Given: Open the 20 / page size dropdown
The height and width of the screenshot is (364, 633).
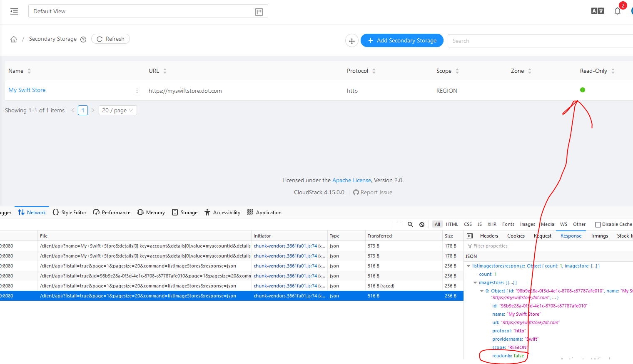Looking at the screenshot, I should 118,110.
